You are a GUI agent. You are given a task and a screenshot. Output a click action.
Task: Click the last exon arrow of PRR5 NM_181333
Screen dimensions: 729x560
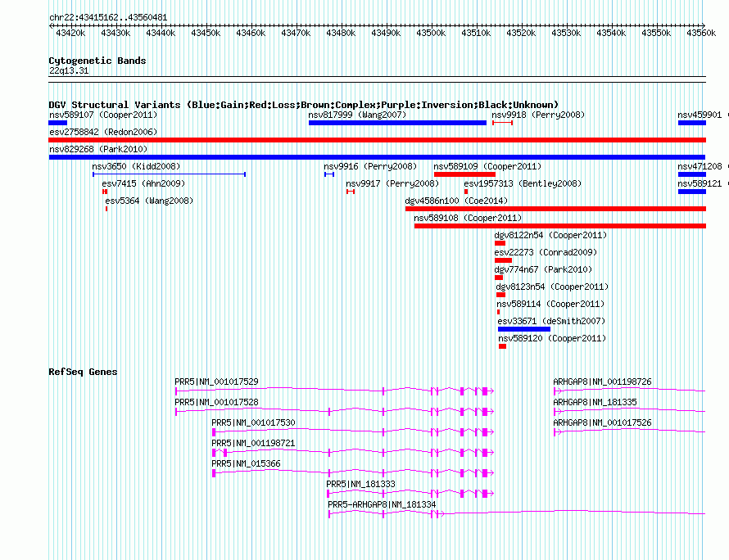coord(487,494)
